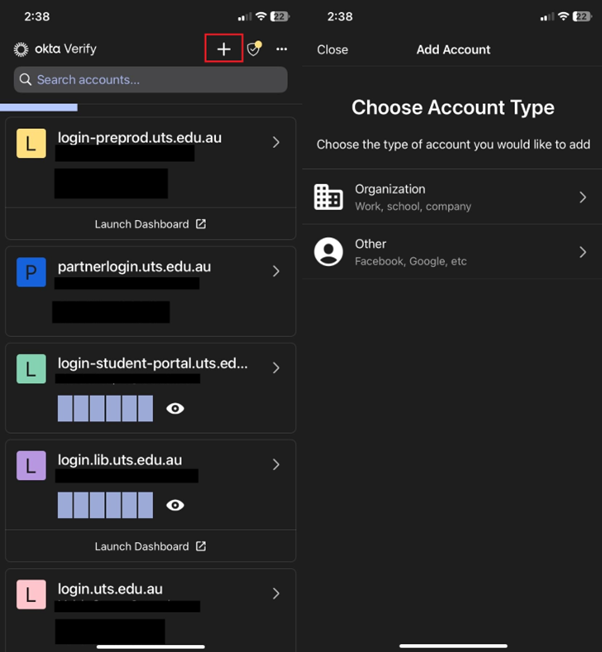Open the security shield check icon
This screenshot has height=652, width=602.
[254, 49]
